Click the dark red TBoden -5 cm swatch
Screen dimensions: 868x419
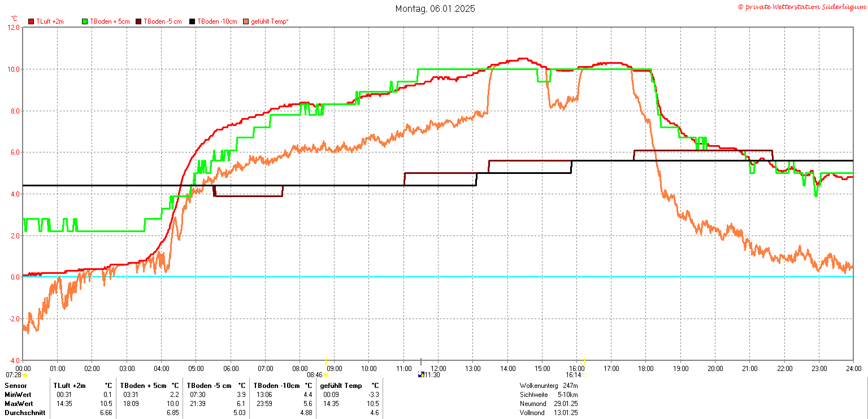138,21
